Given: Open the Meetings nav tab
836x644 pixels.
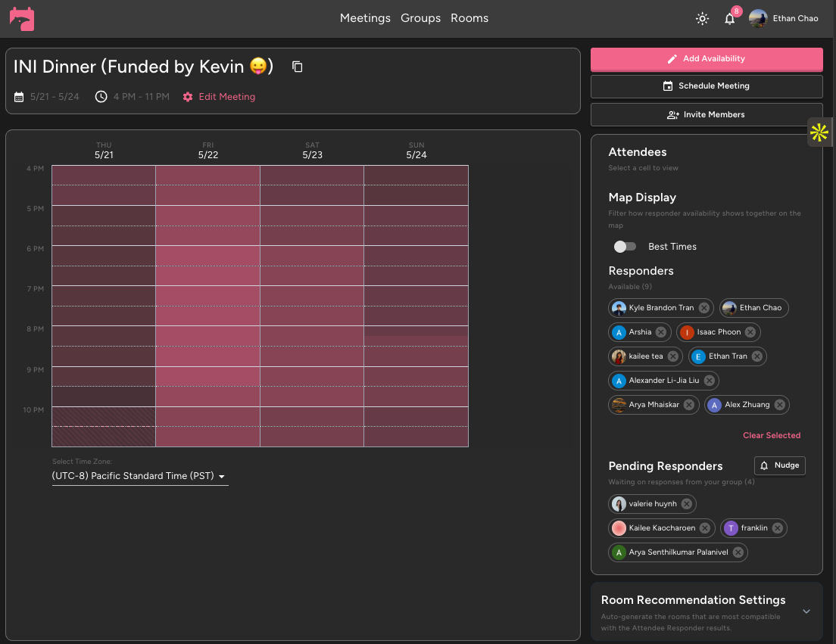Looking at the screenshot, I should click(365, 18).
